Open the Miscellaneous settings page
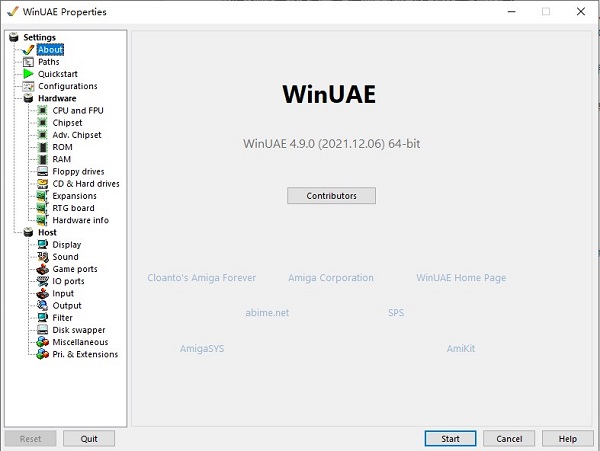The height and width of the screenshot is (451, 600). coord(80,342)
